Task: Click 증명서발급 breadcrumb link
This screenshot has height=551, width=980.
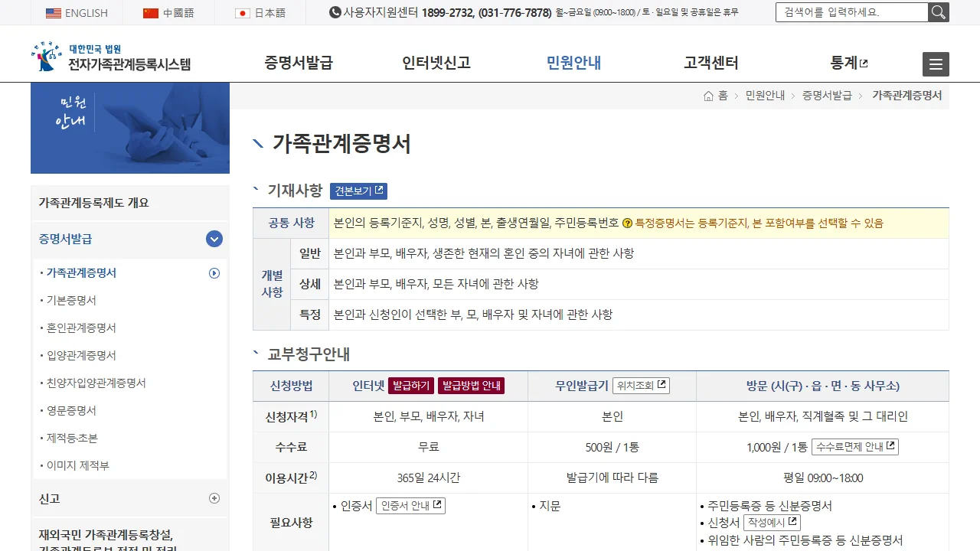Action: point(827,96)
